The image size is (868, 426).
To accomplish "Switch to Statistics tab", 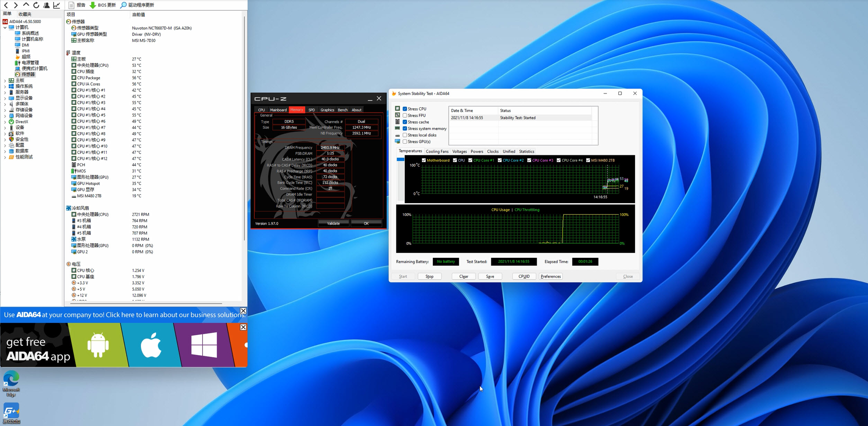I will coord(526,152).
